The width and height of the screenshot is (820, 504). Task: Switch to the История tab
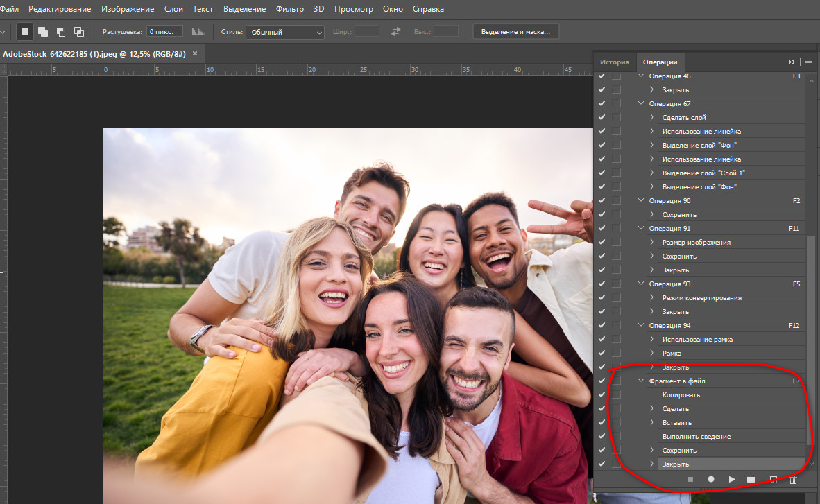615,62
